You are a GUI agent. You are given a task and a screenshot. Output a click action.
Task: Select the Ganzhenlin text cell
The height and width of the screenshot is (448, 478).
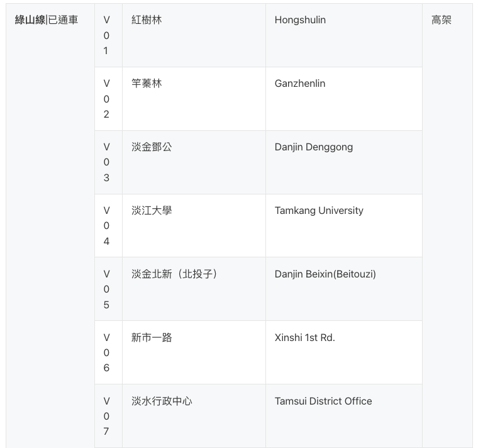pyautogui.click(x=300, y=84)
